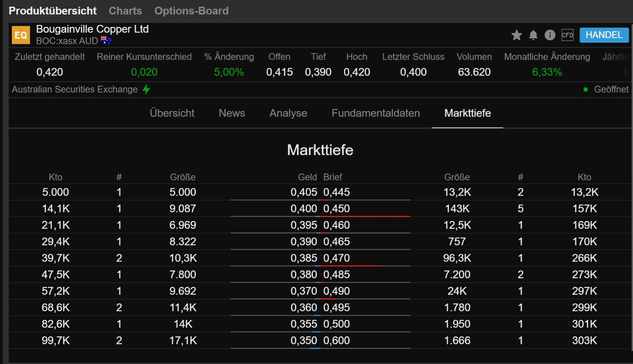The image size is (633, 364).
Task: Switch to Produktübersicht tab
Action: point(53,11)
